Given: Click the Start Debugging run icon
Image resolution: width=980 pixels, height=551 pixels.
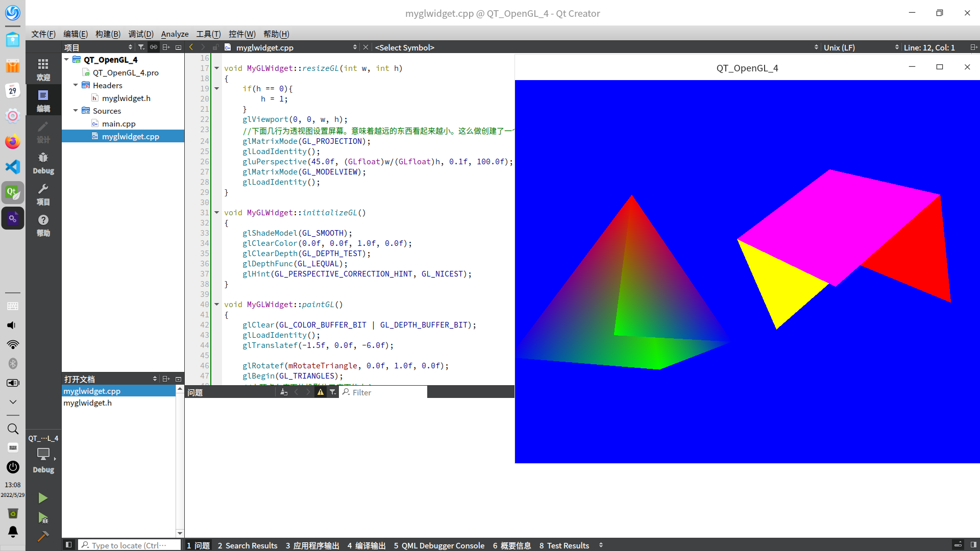Looking at the screenshot, I should tap(43, 518).
